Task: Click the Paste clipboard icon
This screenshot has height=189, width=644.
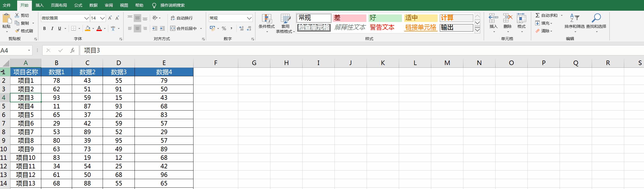Action: [x=6, y=18]
